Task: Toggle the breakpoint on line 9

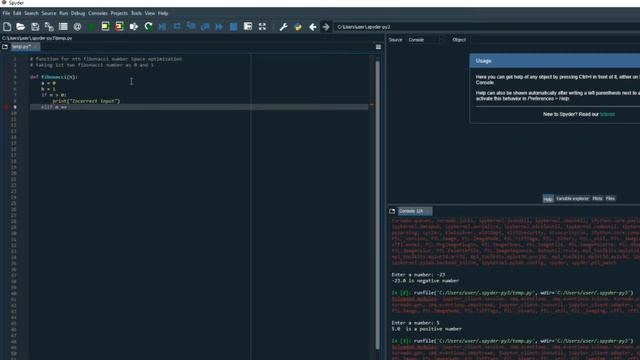Action: 6,107
